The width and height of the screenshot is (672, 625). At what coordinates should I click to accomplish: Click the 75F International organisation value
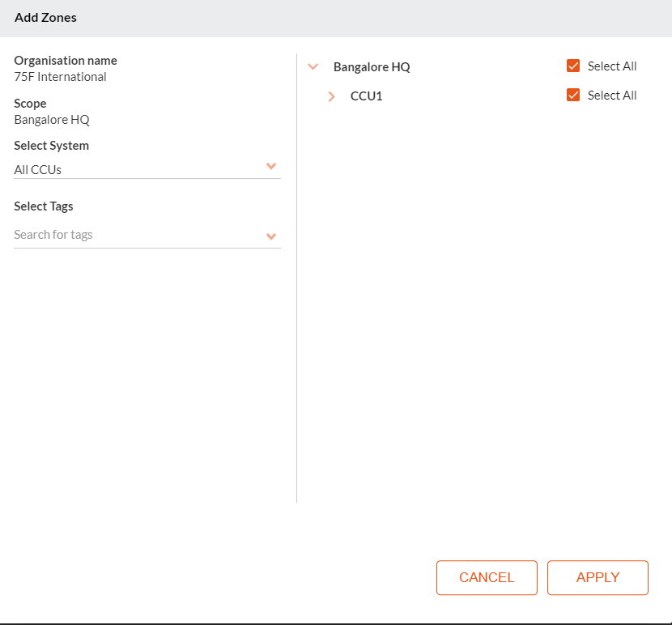click(x=60, y=77)
